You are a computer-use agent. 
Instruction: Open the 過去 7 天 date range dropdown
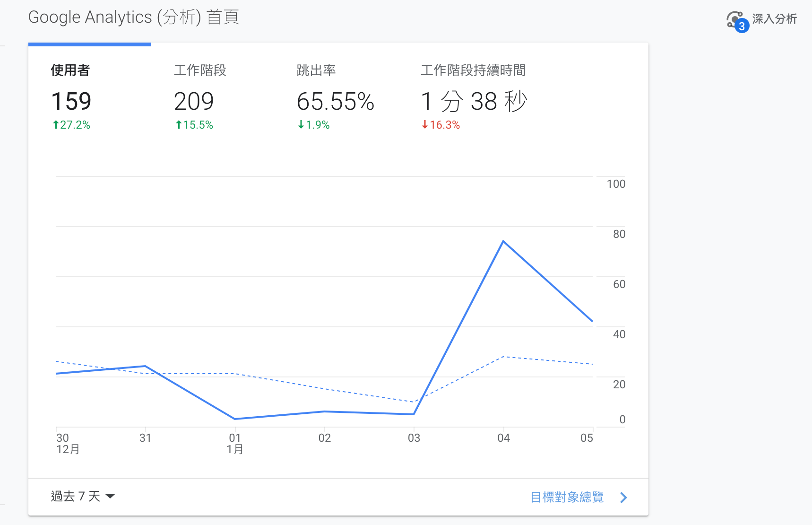[x=83, y=496]
